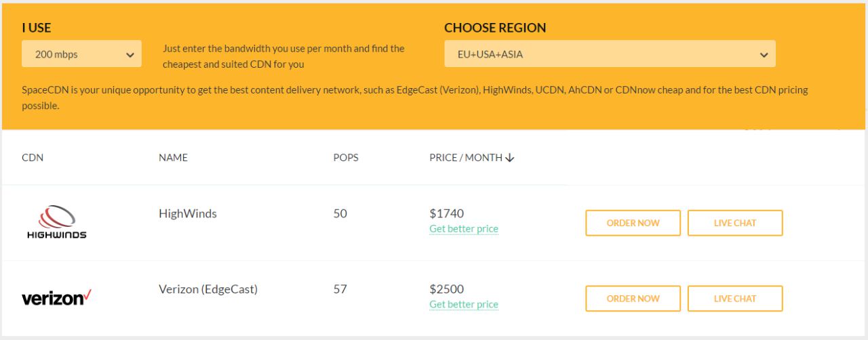Follow HighWinds' Get better price link
Screen dimensions: 868x340
pos(464,229)
